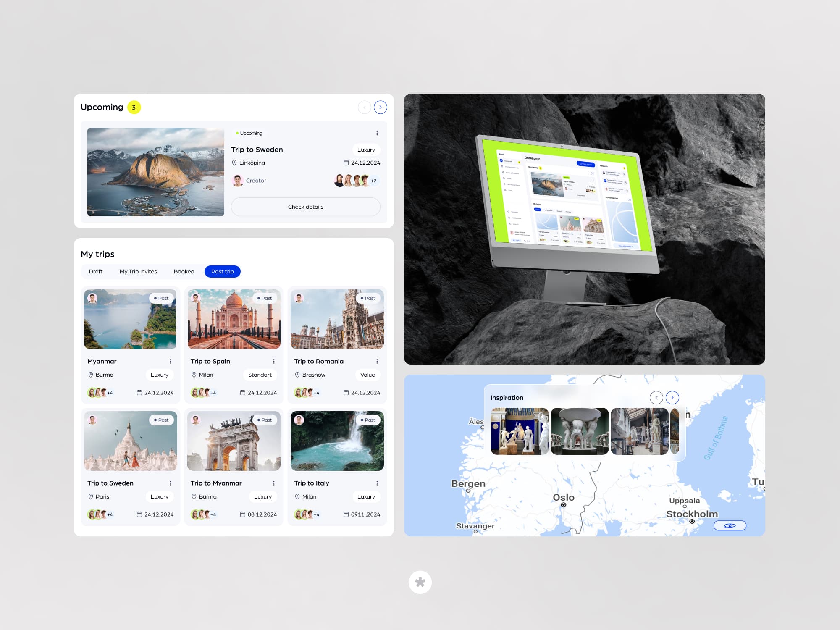Click the calendar icon next to 24.12.2024

346,163
